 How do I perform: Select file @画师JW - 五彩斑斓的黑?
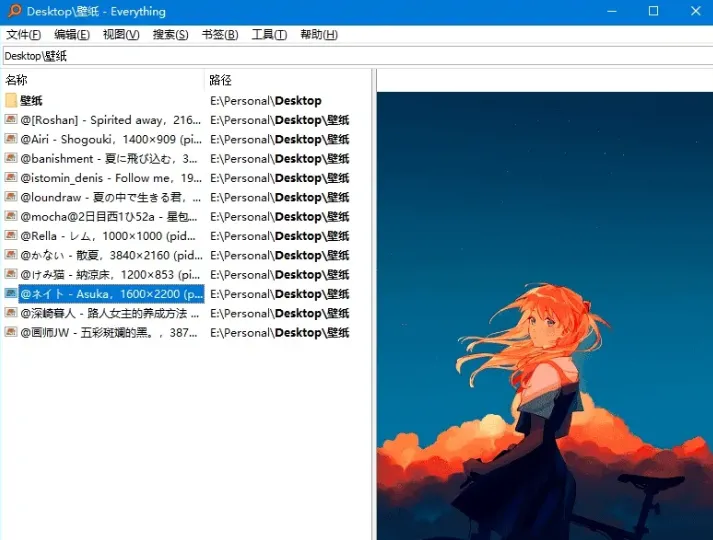[109, 333]
